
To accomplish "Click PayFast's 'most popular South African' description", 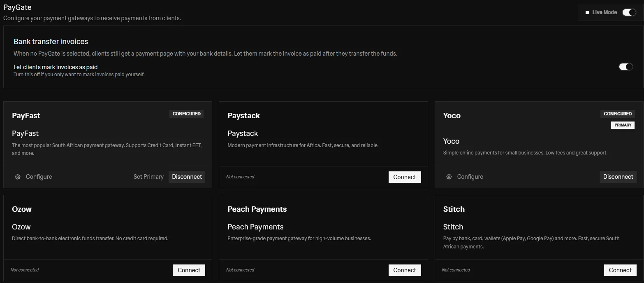I will click(x=107, y=149).
